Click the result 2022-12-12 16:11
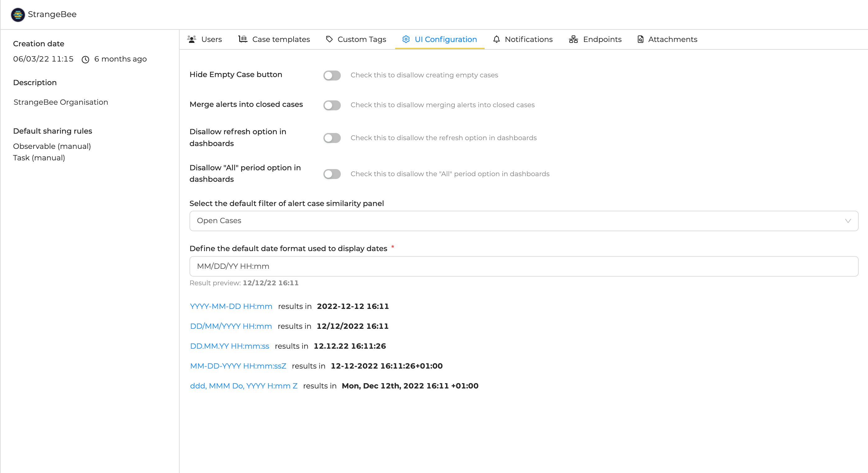Viewport: 868px width, 473px height. coord(353,306)
